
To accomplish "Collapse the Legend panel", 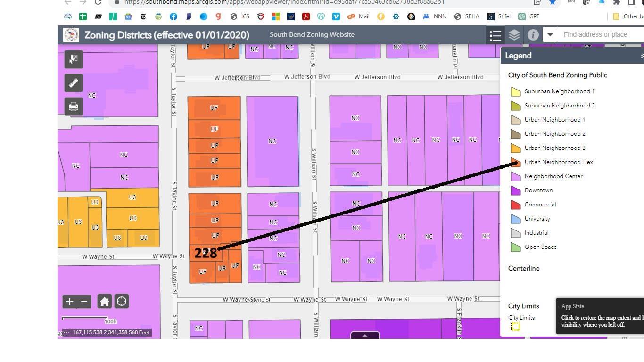I will point(642,56).
